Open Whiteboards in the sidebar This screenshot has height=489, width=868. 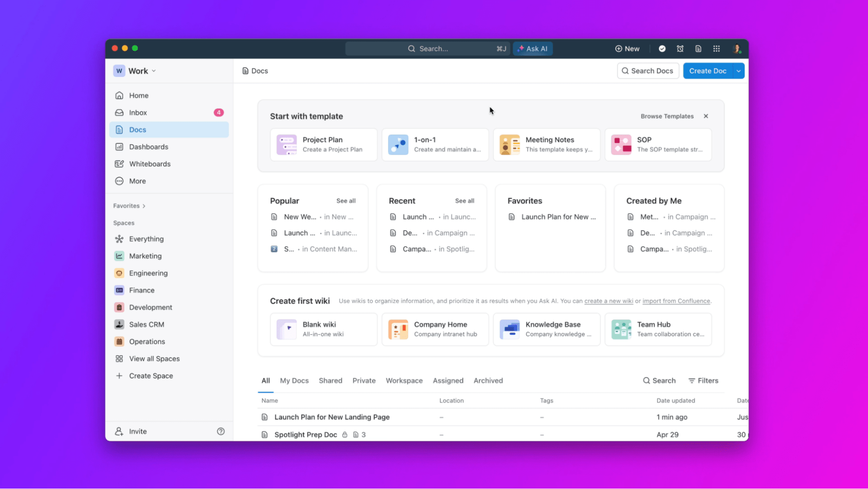pyautogui.click(x=149, y=164)
